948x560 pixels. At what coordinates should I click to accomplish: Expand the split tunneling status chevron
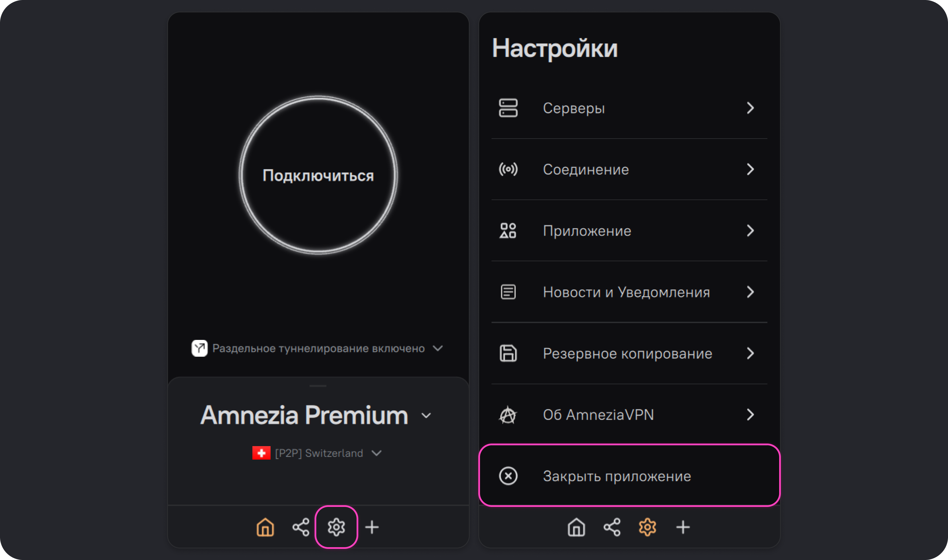click(x=438, y=348)
